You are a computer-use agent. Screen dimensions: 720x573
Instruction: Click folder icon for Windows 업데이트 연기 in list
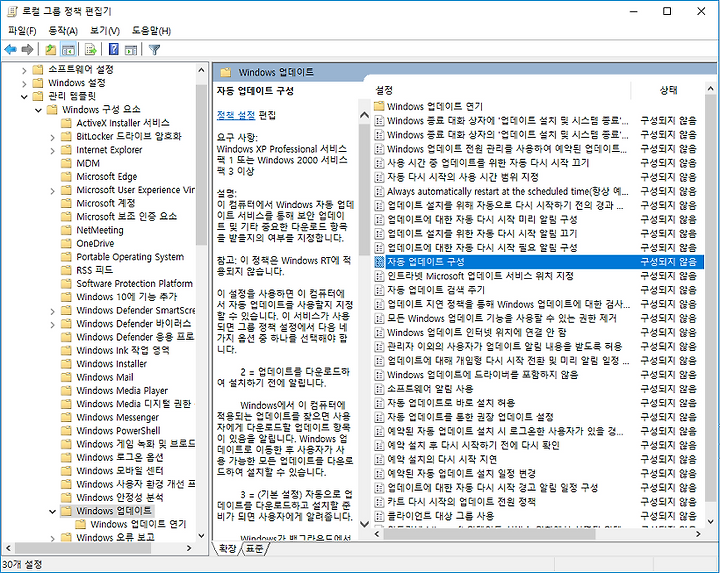(379, 106)
